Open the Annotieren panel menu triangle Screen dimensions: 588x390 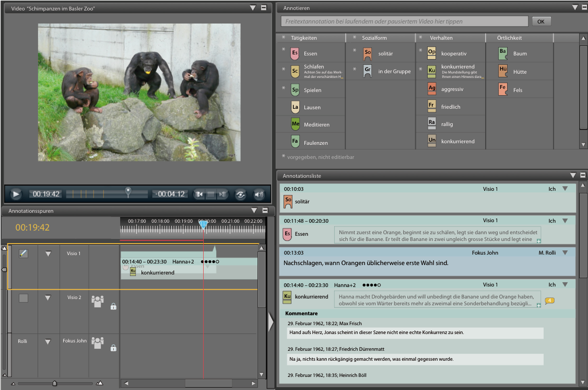pos(575,8)
